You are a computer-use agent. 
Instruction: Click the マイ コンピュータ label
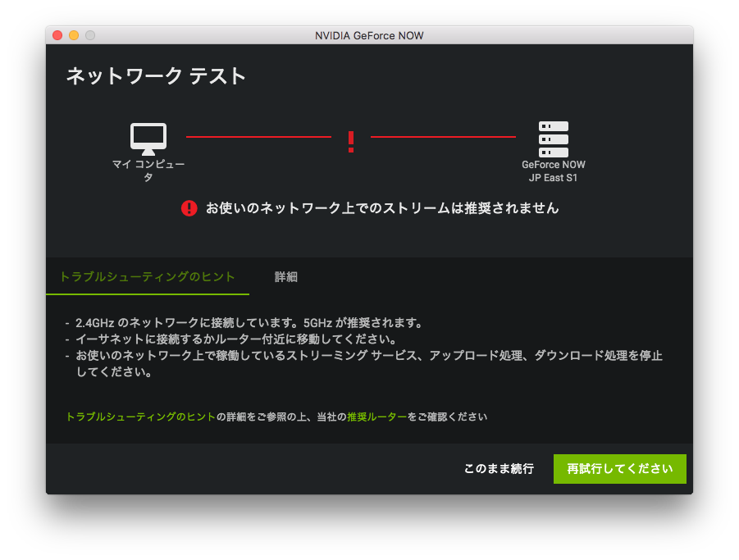click(x=148, y=171)
